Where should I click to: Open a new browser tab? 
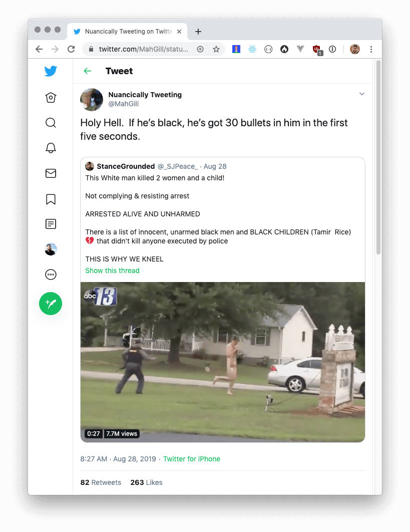pos(198,32)
